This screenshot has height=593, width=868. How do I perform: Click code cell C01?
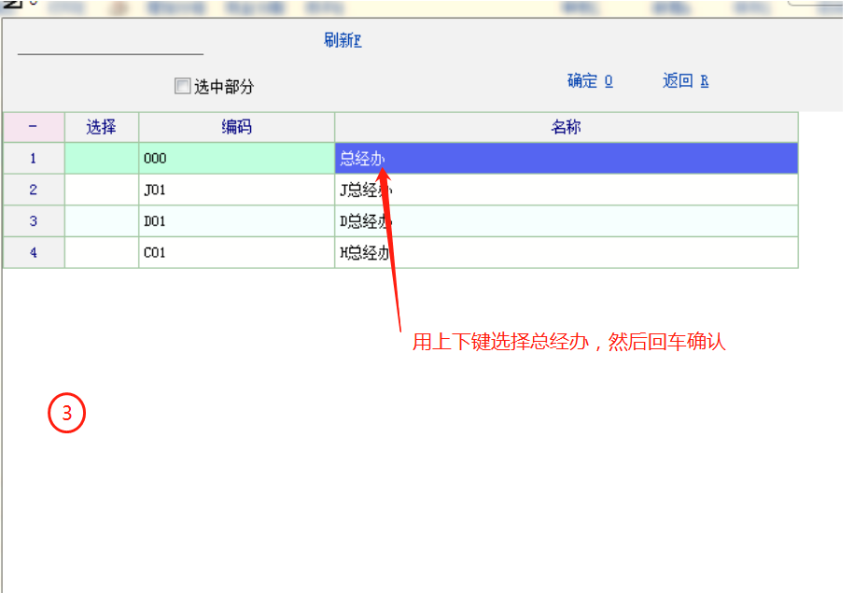[236, 252]
